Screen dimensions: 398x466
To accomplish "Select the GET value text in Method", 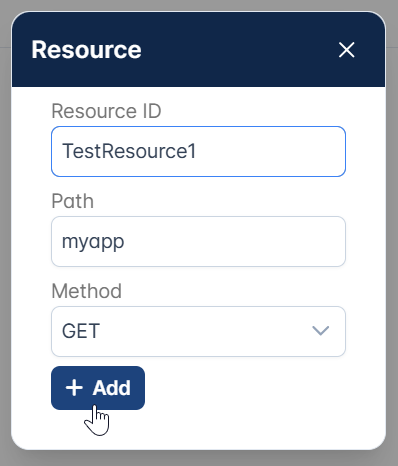I will tap(81, 331).
